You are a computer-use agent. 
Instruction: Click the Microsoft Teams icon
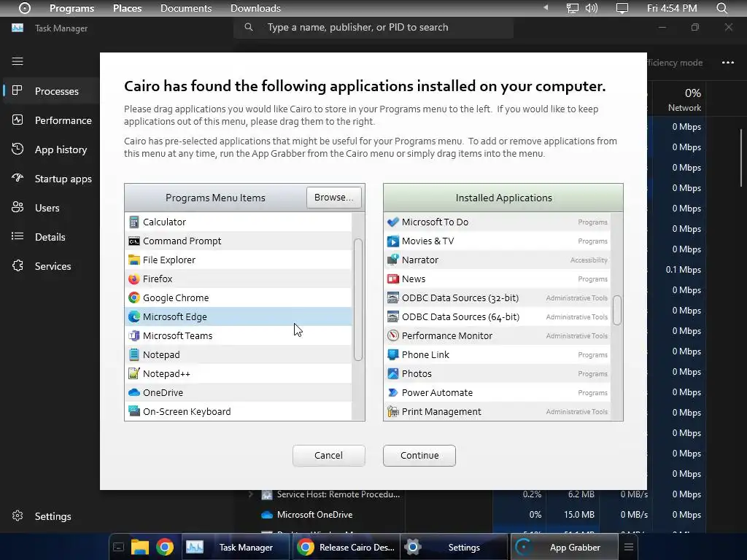coord(134,335)
